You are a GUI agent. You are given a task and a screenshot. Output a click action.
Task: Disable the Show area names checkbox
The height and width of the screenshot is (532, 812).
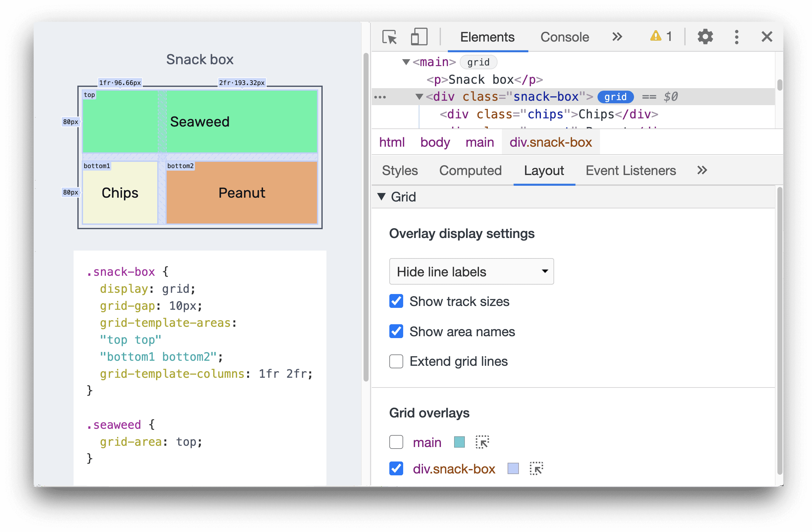394,331
